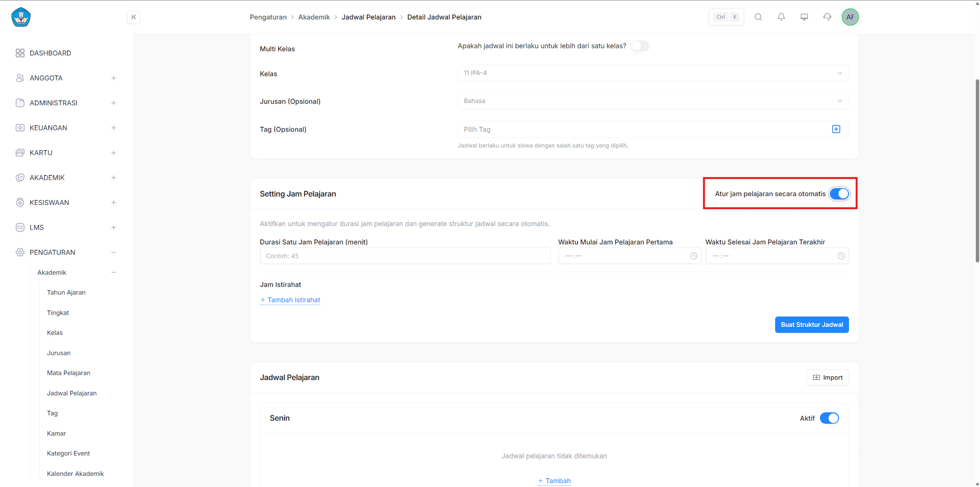Image resolution: width=980 pixels, height=487 pixels.
Task: Click the add tag plus-square icon
Action: tap(836, 129)
